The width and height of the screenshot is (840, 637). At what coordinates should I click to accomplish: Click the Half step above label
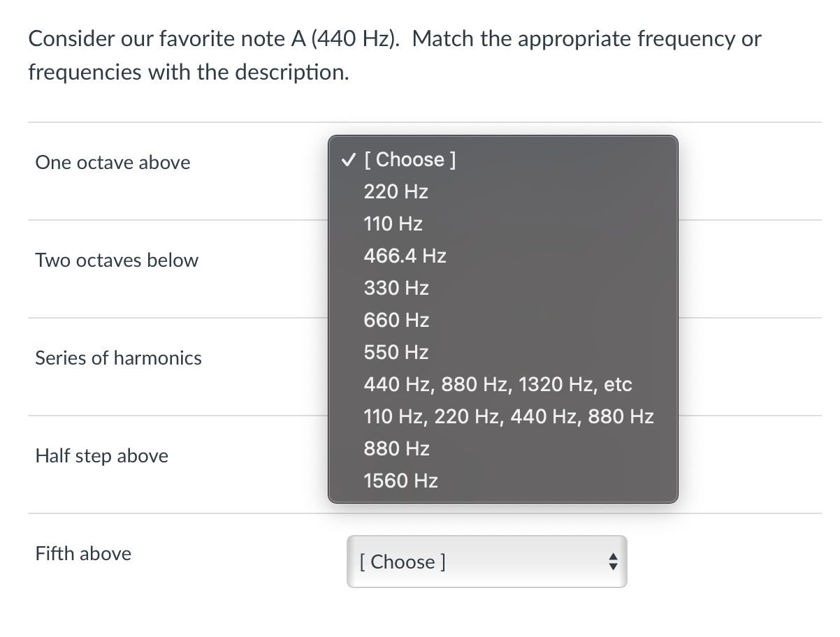point(101,455)
